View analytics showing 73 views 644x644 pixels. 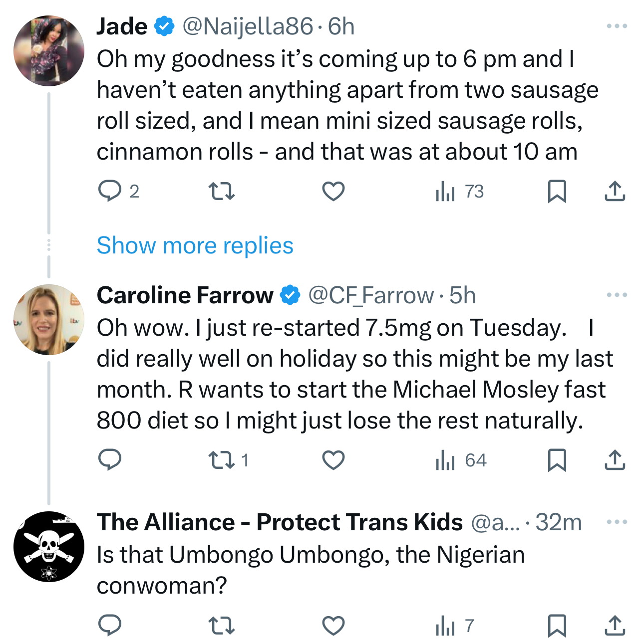point(459,192)
